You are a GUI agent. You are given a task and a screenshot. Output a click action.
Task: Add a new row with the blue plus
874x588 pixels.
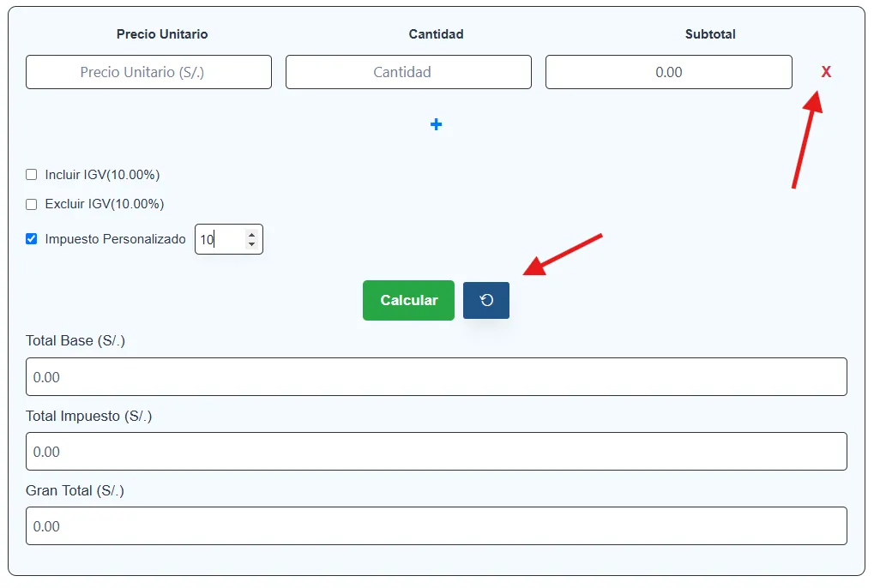coord(436,125)
